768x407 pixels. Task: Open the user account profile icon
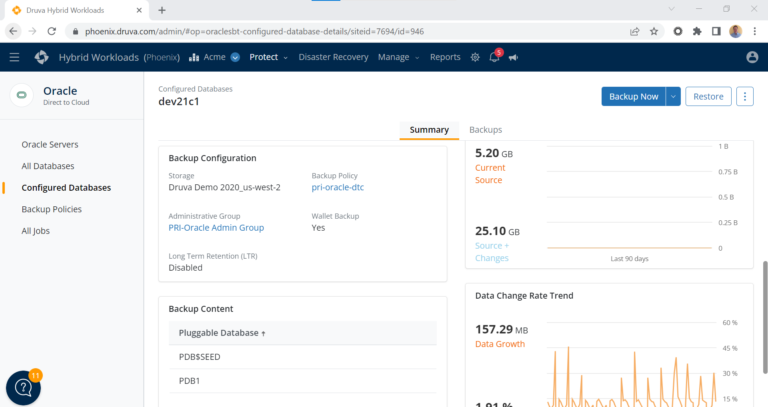coord(752,57)
